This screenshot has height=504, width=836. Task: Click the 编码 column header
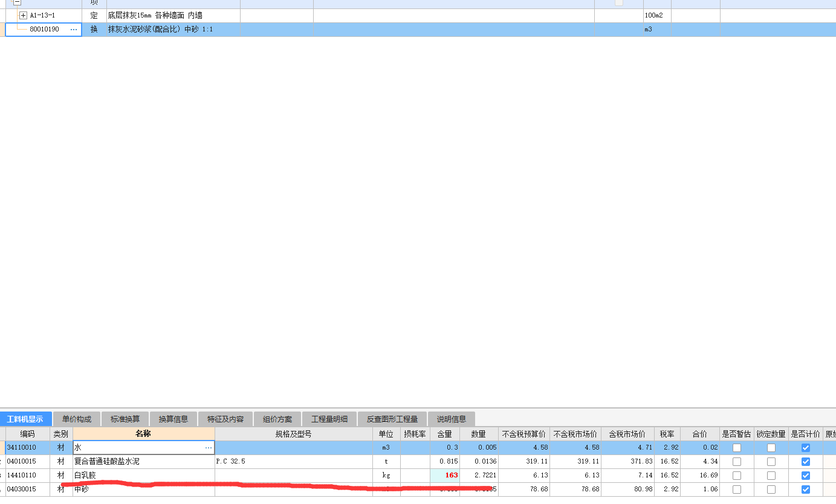point(28,434)
